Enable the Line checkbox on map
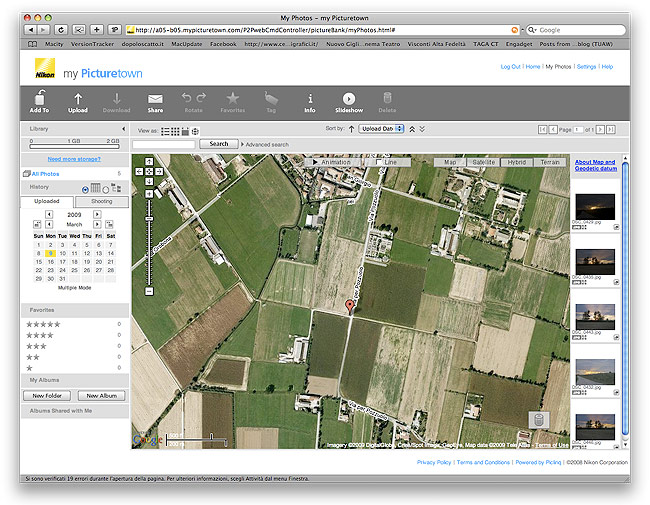This screenshot has height=505, width=650. click(378, 162)
